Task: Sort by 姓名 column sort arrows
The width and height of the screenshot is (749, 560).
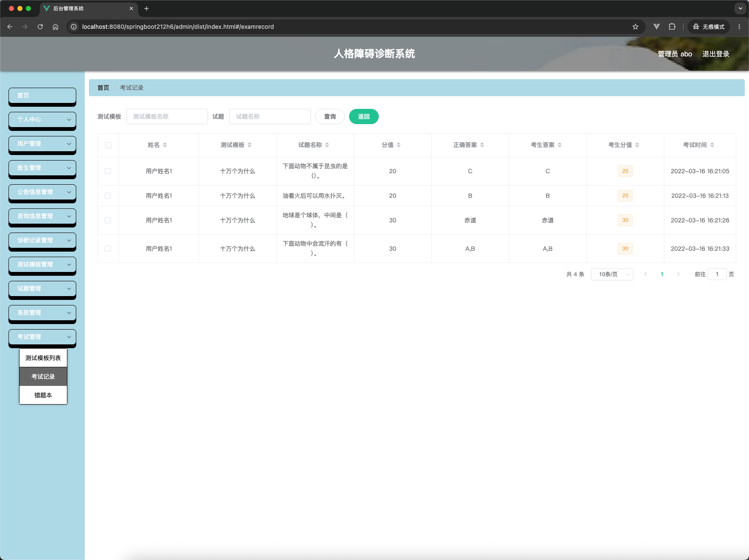Action: [165, 145]
